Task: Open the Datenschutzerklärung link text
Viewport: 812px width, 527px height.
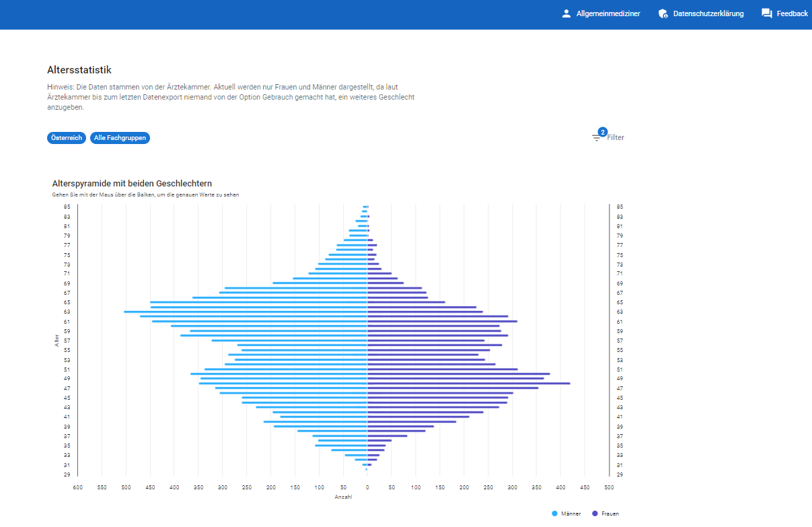Action: (708, 13)
